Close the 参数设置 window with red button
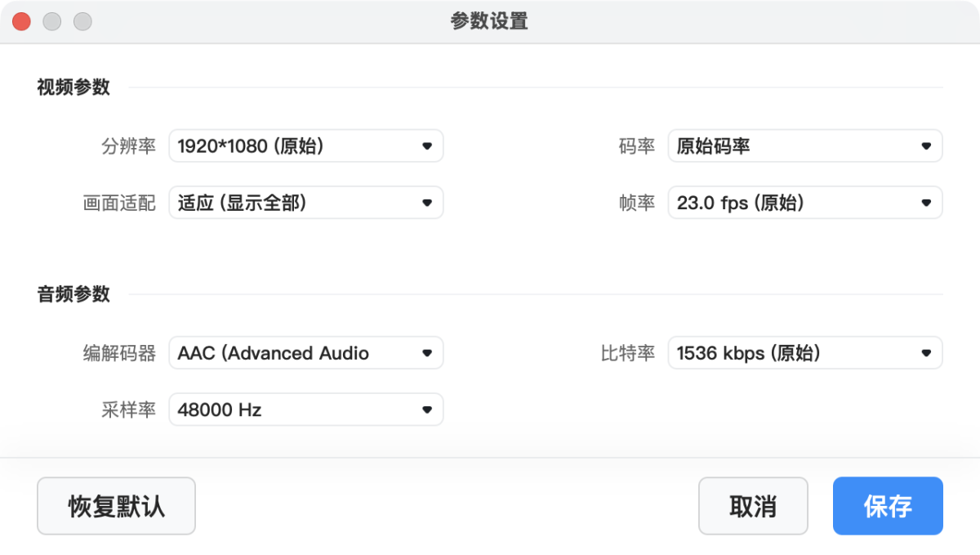The height and width of the screenshot is (555, 980). point(21,22)
